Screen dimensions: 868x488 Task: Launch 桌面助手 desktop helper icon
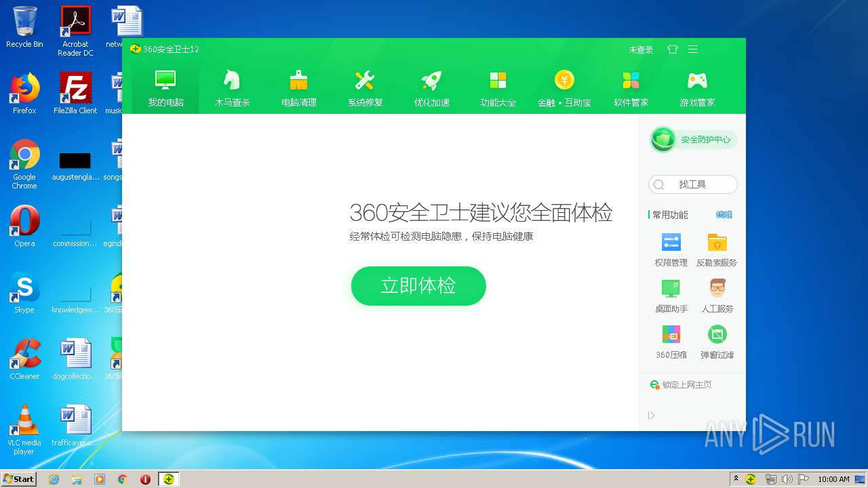coord(671,296)
